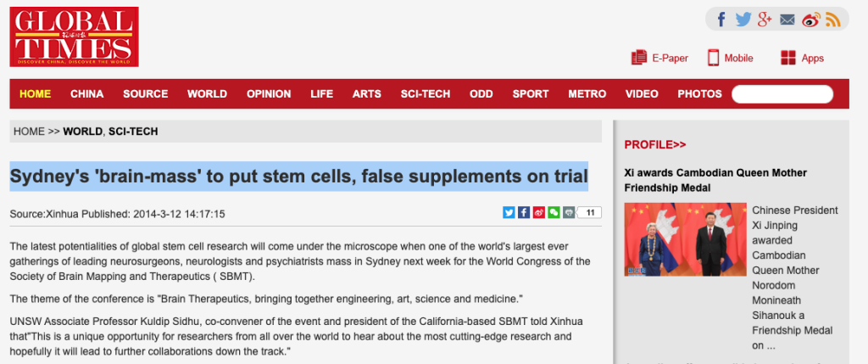Click the Facebook icon in header
This screenshot has width=868, height=364.
pos(721,20)
